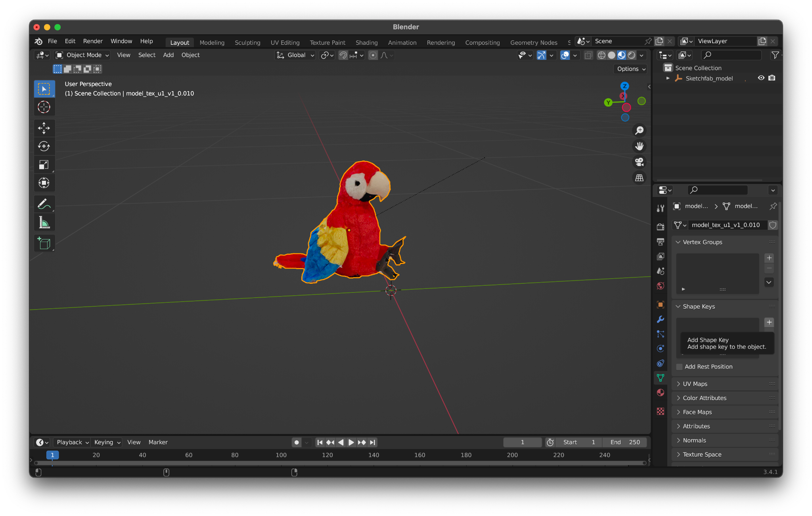
Task: Open the Modifiers properties tab
Action: coord(661,319)
